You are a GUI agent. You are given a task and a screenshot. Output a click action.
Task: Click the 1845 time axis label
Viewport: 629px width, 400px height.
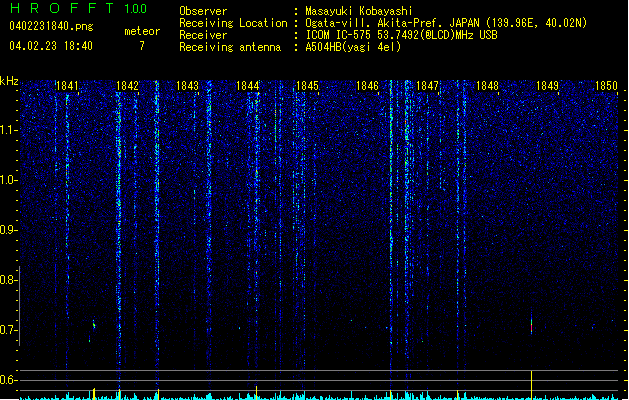click(x=307, y=86)
